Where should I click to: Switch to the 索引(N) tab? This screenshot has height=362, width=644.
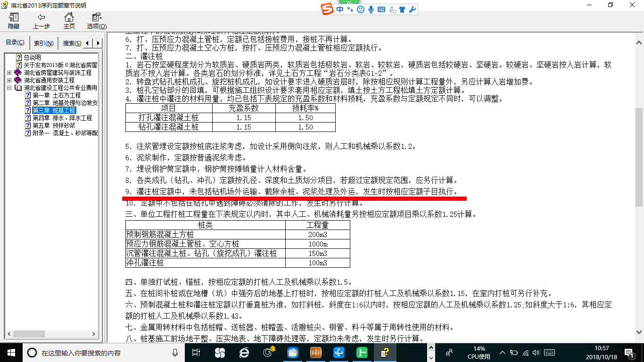point(43,43)
